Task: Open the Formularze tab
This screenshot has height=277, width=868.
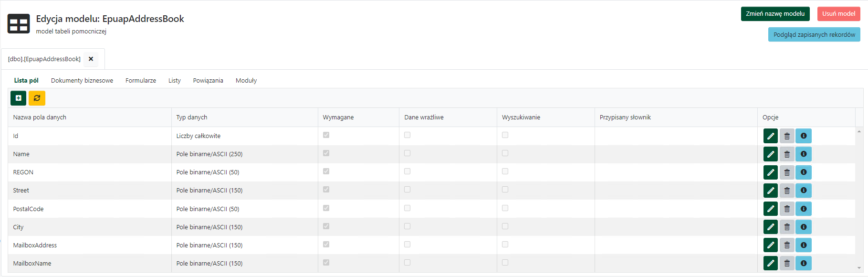Action: (141, 80)
